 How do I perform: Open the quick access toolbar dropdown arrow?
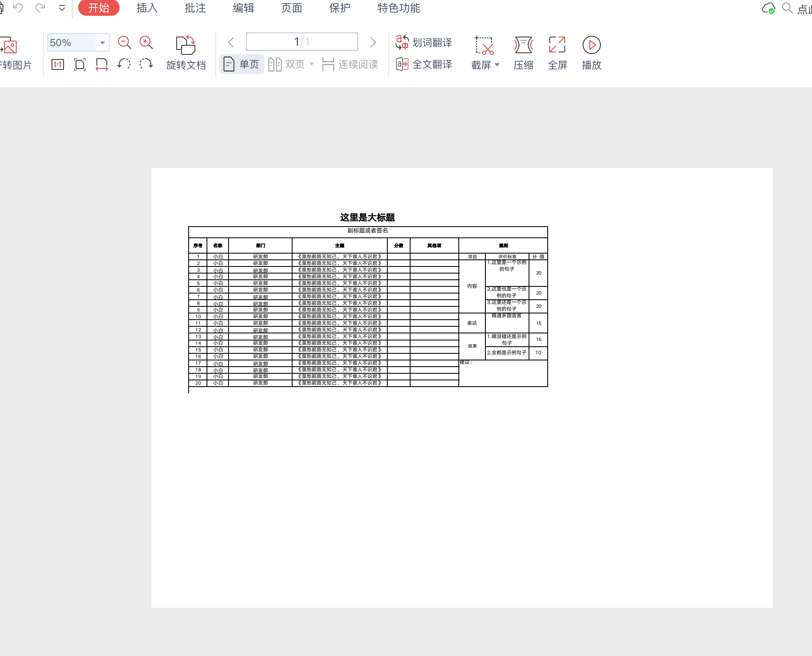(x=62, y=8)
